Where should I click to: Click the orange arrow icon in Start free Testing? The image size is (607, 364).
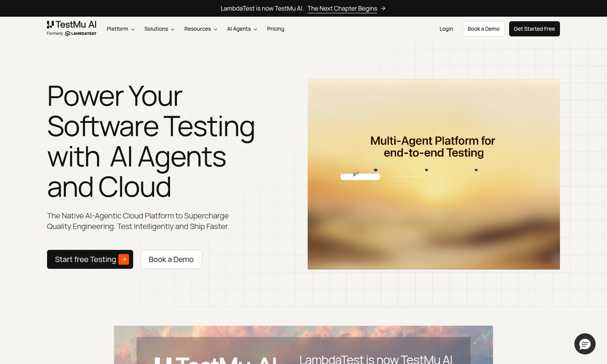pyautogui.click(x=124, y=259)
